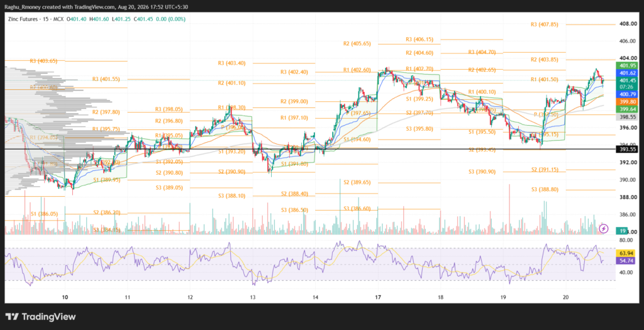644x330 pixels.
Task: Click the current price tag 401.45
Action: 628,80
